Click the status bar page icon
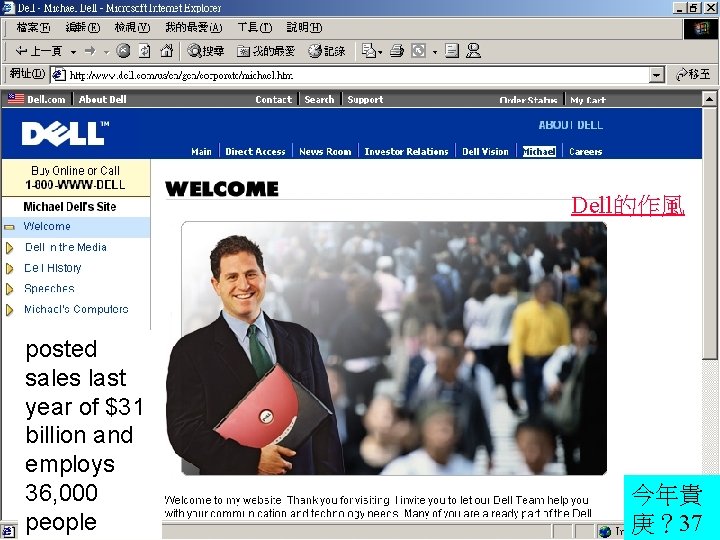 (9, 531)
